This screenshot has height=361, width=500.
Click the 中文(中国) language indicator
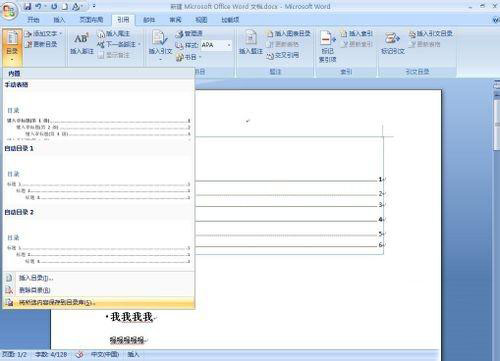[x=105, y=354]
